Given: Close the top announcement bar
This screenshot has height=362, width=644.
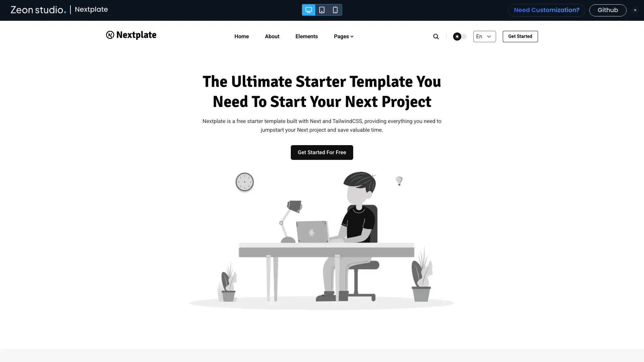Looking at the screenshot, I should (x=635, y=10).
